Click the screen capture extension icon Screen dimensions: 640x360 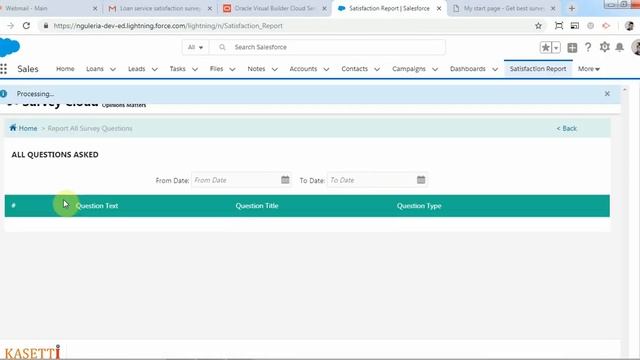[559, 26]
